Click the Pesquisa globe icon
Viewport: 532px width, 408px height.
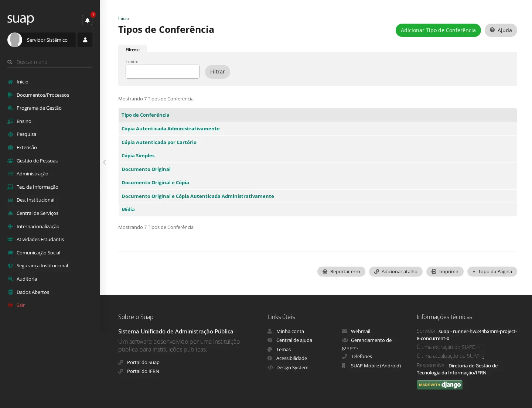(10, 134)
